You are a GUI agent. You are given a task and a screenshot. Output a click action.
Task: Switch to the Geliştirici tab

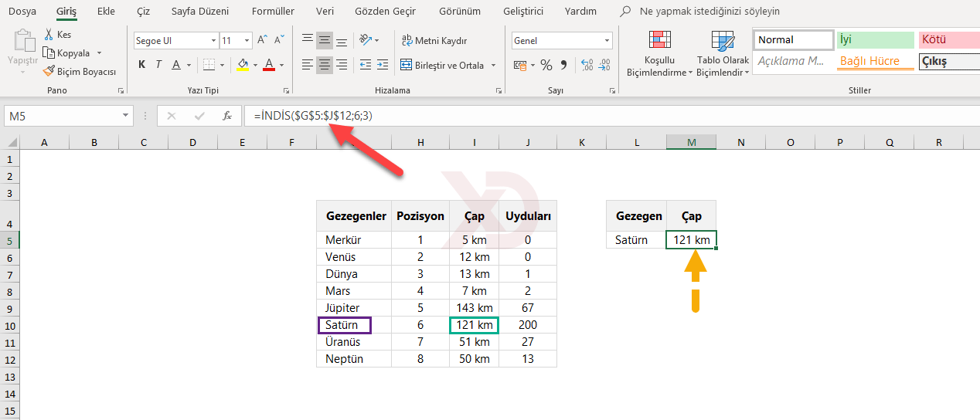pyautogui.click(x=523, y=12)
